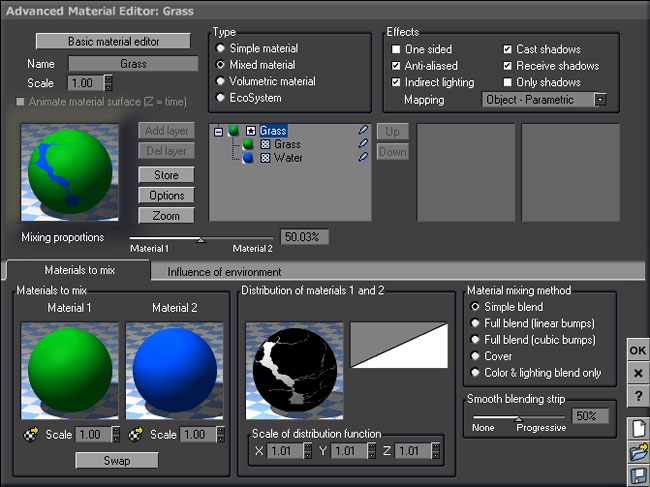Select the Materials to mix tab
This screenshot has height=487, width=650.
[x=79, y=270]
